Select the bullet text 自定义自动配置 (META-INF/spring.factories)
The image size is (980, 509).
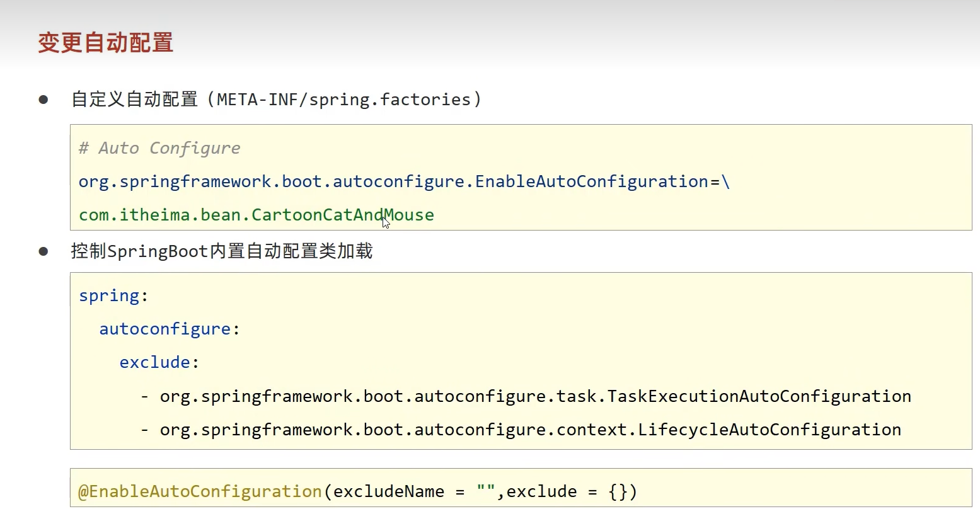277,100
